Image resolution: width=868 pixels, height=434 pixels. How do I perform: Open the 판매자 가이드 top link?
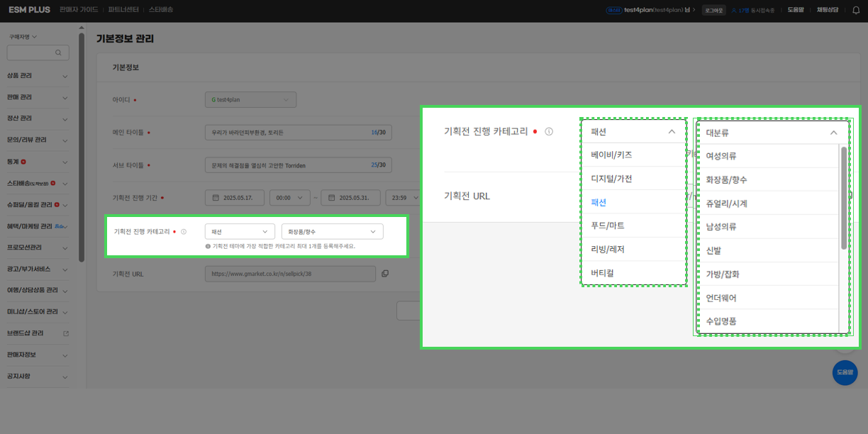click(x=79, y=10)
